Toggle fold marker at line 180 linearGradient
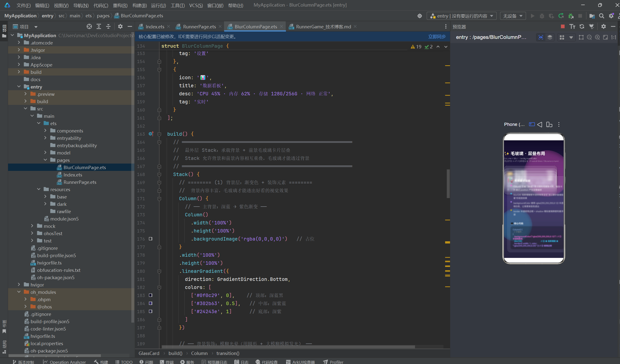Viewport: 620px width, 364px height. [159, 271]
